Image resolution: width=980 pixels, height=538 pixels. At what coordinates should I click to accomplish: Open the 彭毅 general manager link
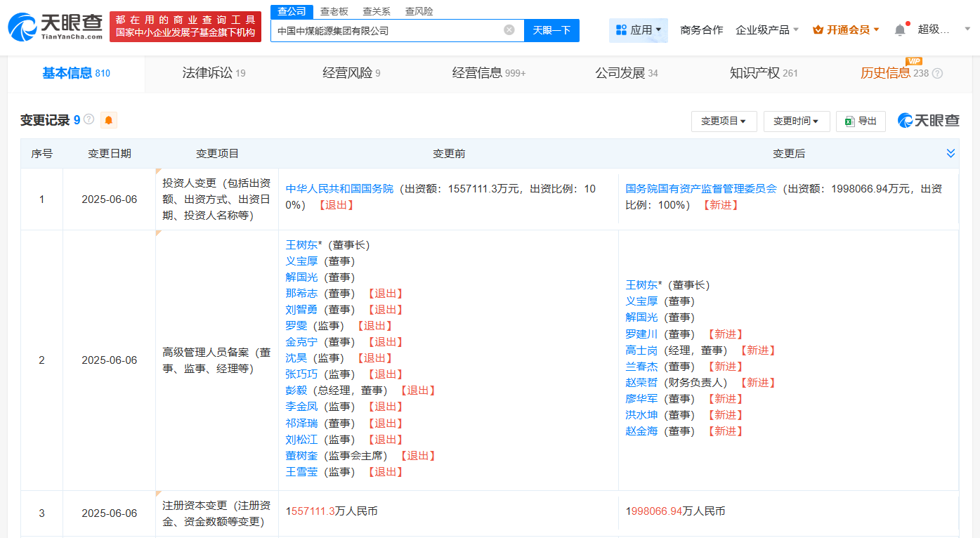pos(296,391)
